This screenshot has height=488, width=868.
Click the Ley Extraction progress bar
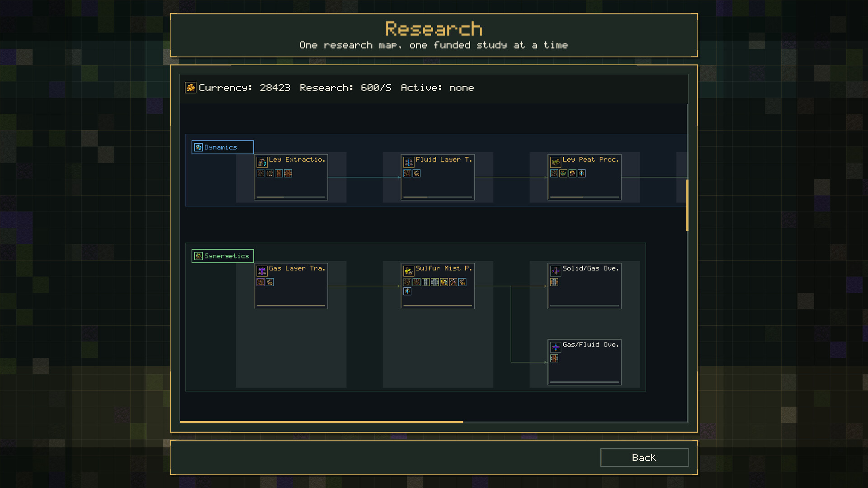[291, 197]
